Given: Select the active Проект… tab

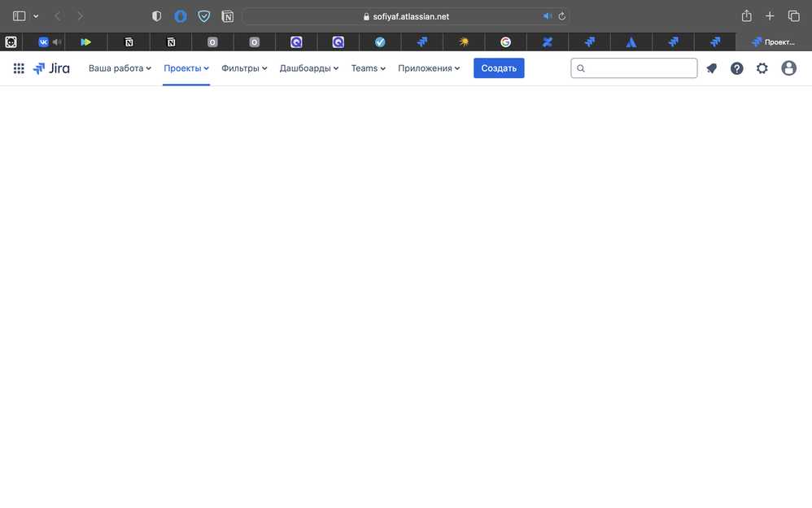Looking at the screenshot, I should (774, 42).
